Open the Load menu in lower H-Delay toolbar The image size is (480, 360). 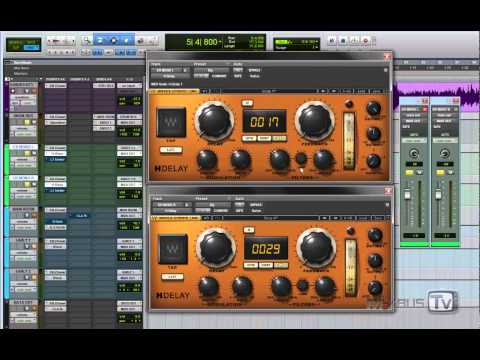pyautogui.click(x=363, y=218)
